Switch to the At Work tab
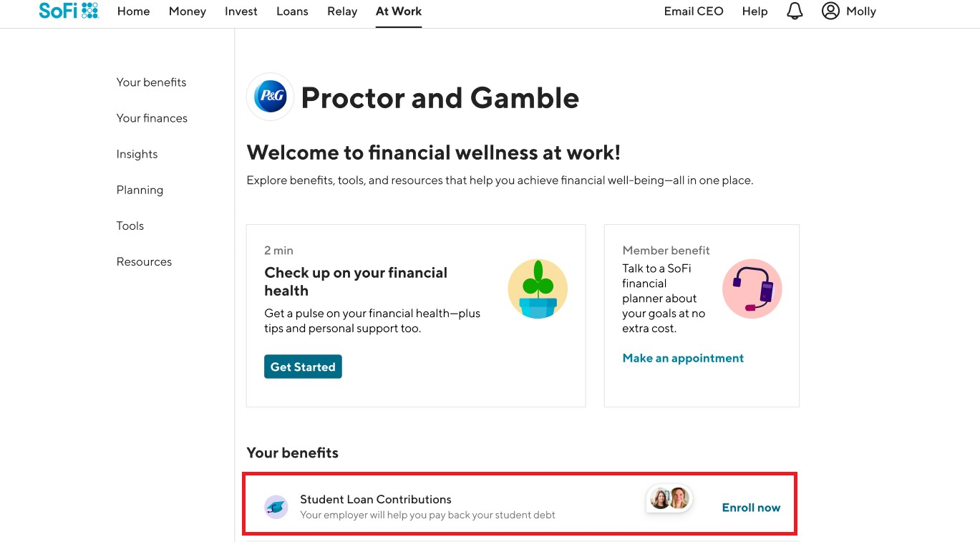This screenshot has width=980, height=542. click(398, 11)
